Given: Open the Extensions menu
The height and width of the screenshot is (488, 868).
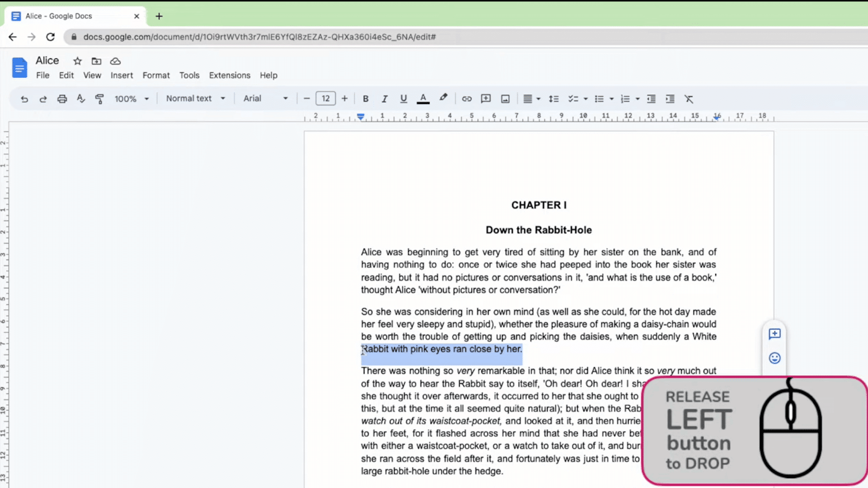Looking at the screenshot, I should tap(230, 75).
